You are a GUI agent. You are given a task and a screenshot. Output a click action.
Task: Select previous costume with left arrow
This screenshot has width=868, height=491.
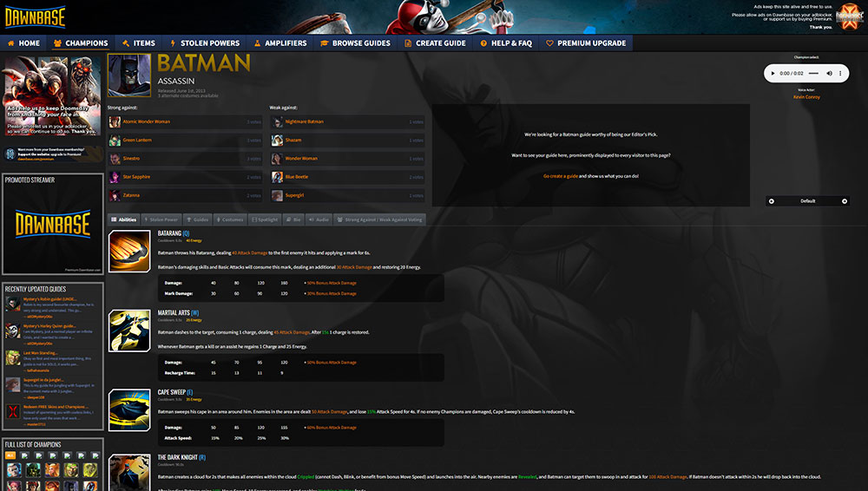[771, 201]
